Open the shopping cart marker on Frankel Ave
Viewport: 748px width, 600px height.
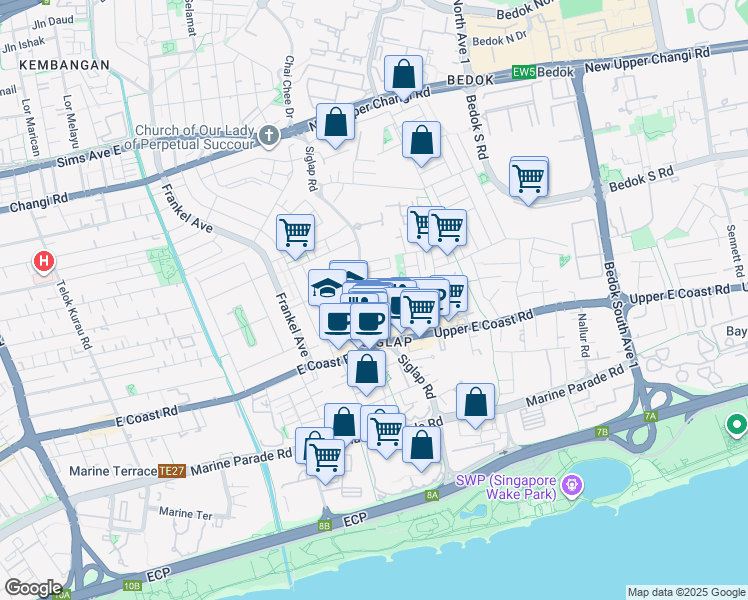click(295, 232)
